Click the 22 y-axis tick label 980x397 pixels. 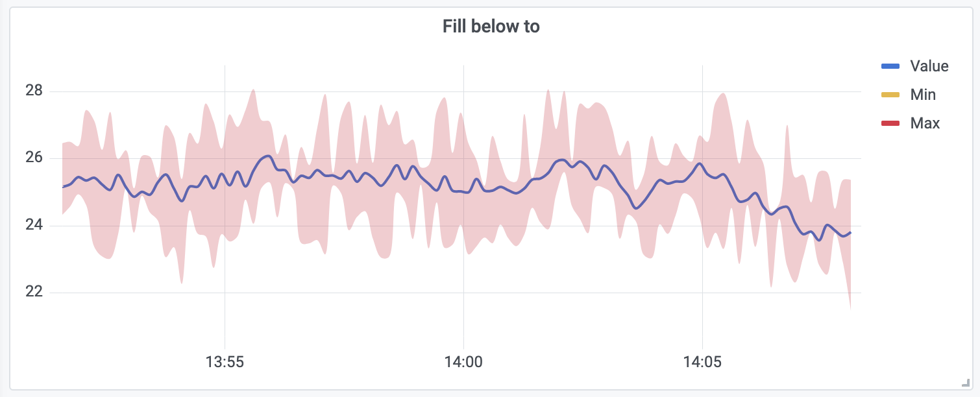click(x=34, y=292)
